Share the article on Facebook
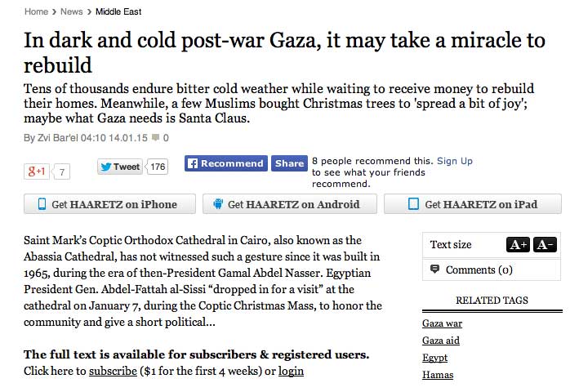This screenshot has height=392, width=579. click(288, 163)
